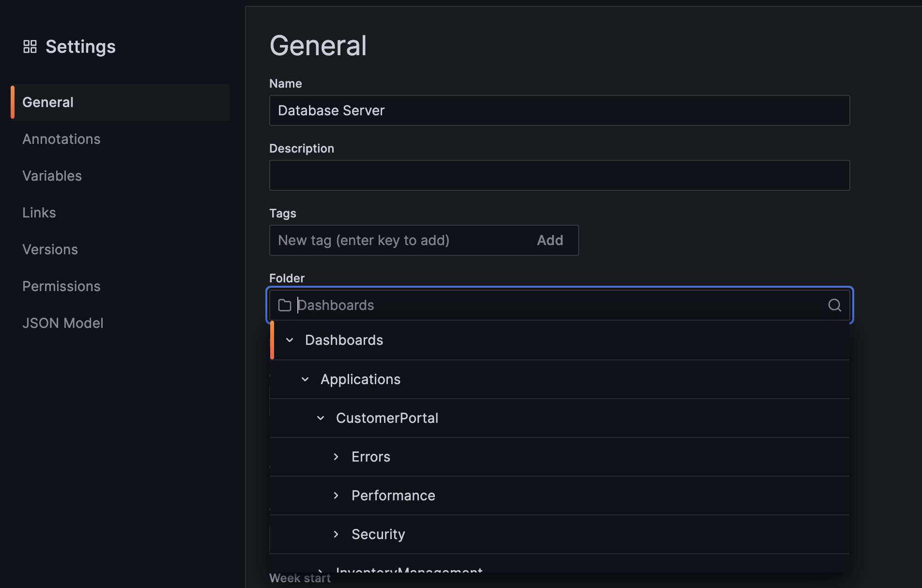Click the search magnifier in Folder picker
Screen dimensions: 922x588
(834, 305)
